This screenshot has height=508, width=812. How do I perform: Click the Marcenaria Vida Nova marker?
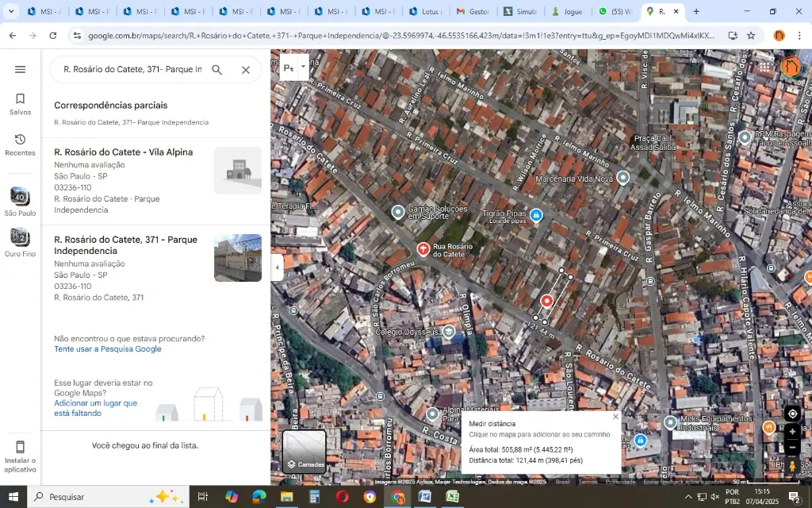pyautogui.click(x=623, y=178)
